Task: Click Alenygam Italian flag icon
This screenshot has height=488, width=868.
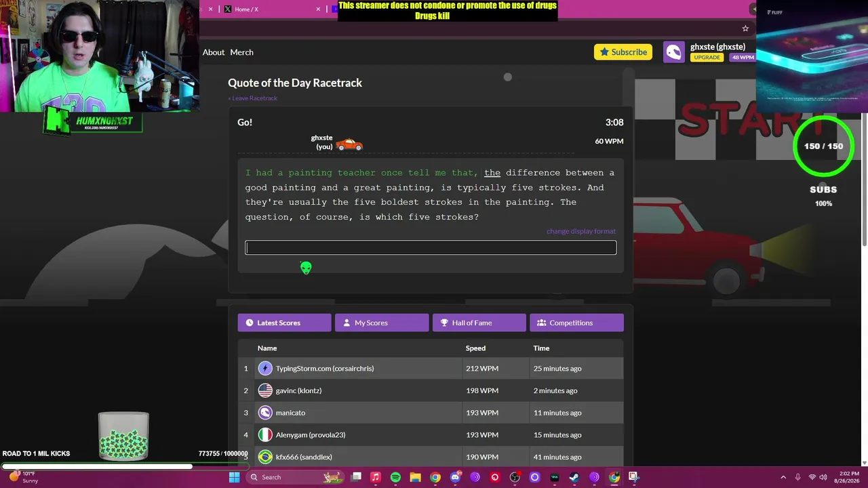Action: [265, 434]
